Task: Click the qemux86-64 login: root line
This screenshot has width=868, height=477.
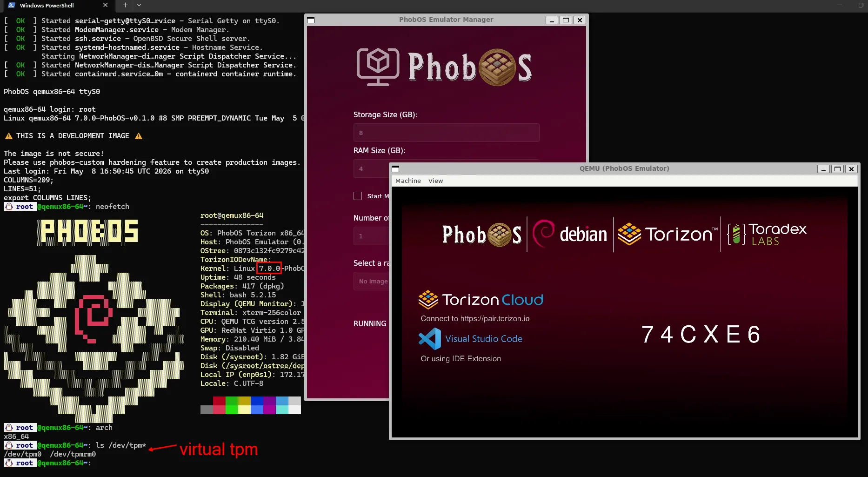Action: coord(50,109)
